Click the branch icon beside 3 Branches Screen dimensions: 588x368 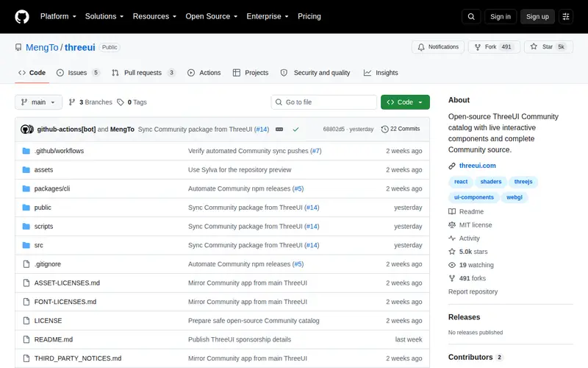pyautogui.click(x=72, y=102)
